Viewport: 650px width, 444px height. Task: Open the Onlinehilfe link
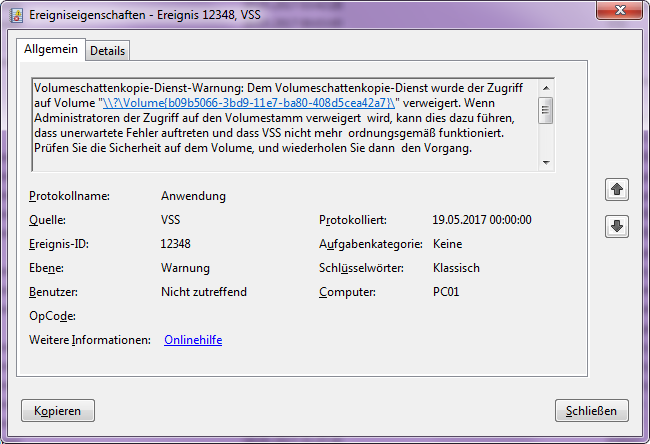click(x=193, y=340)
